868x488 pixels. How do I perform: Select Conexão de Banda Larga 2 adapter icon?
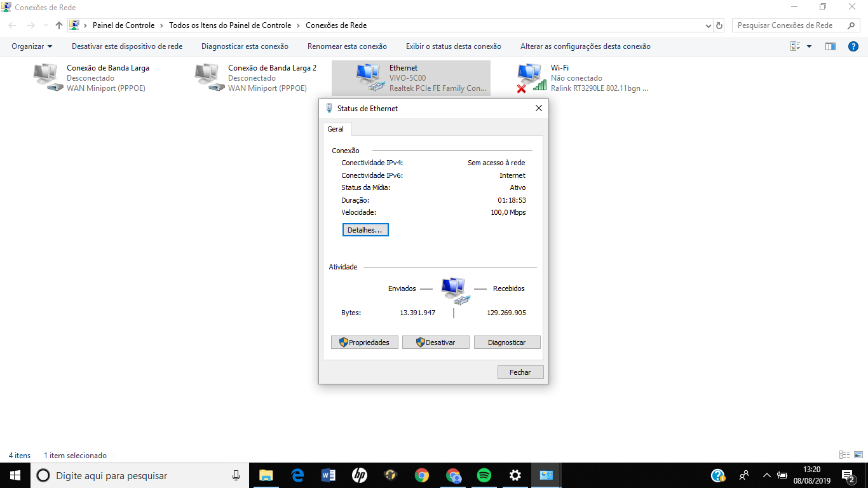click(210, 78)
